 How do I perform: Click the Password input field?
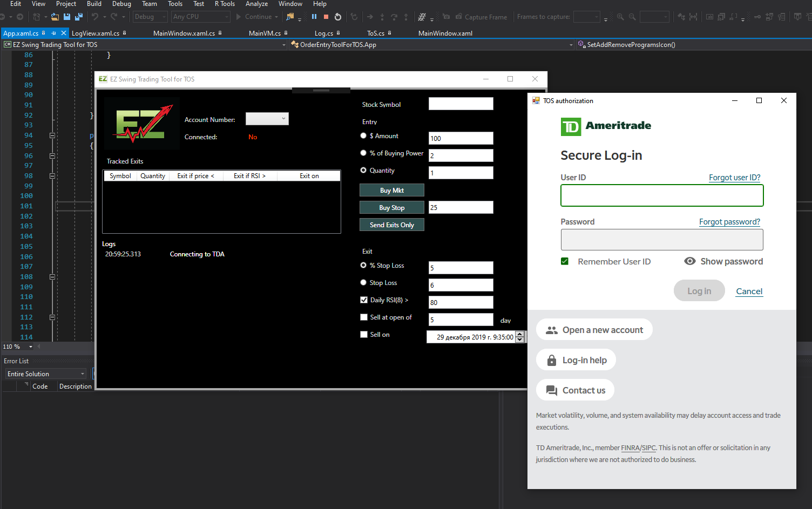pos(662,240)
